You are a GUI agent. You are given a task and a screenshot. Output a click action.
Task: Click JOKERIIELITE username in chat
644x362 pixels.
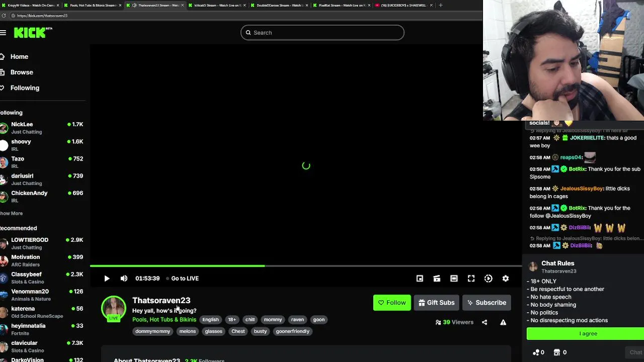coord(587,138)
